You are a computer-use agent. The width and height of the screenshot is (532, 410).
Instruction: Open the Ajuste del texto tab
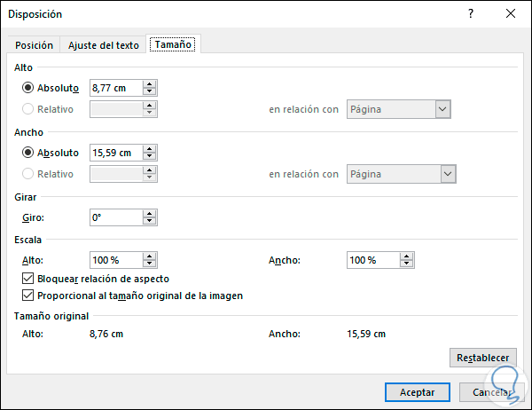(x=104, y=45)
